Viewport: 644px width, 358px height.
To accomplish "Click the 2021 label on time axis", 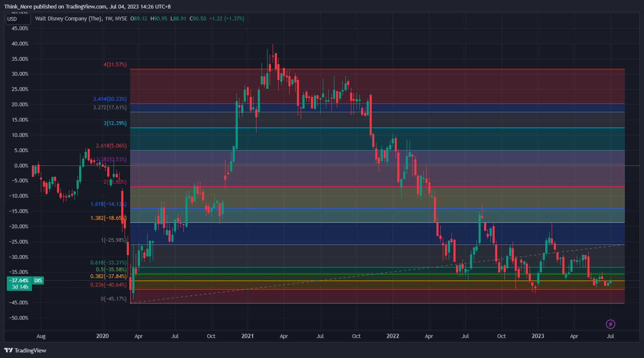I will (248, 336).
